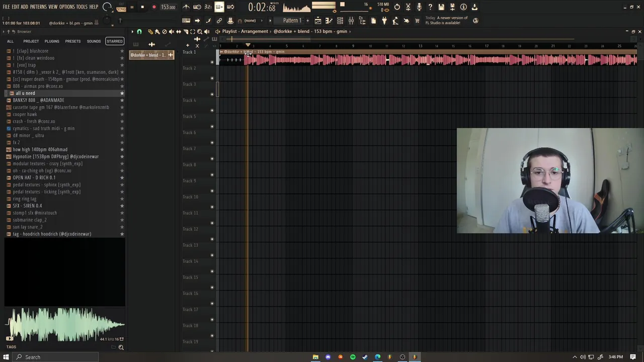Open the TOOLS menu

82,7
